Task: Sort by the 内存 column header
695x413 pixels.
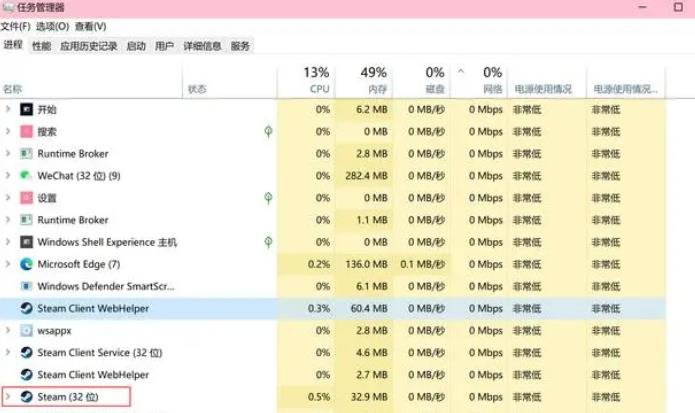Action: coord(364,80)
